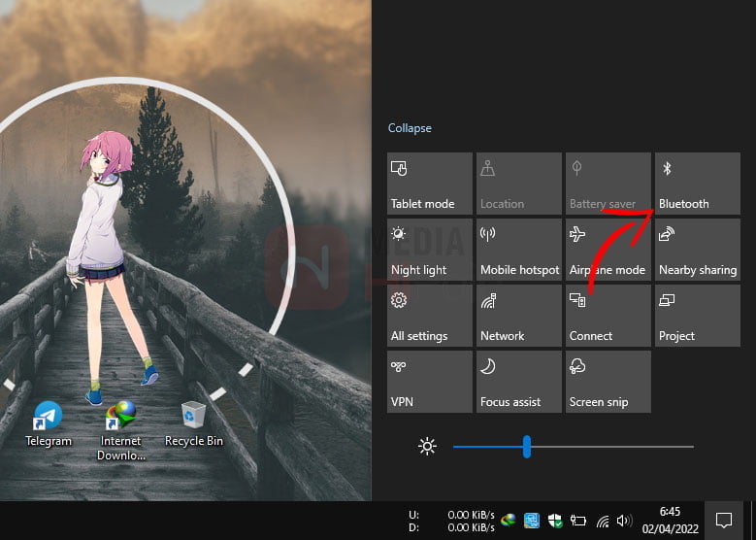Open Telegram desktop shortcut
Viewport: 756px width, 540px height.
point(49,424)
